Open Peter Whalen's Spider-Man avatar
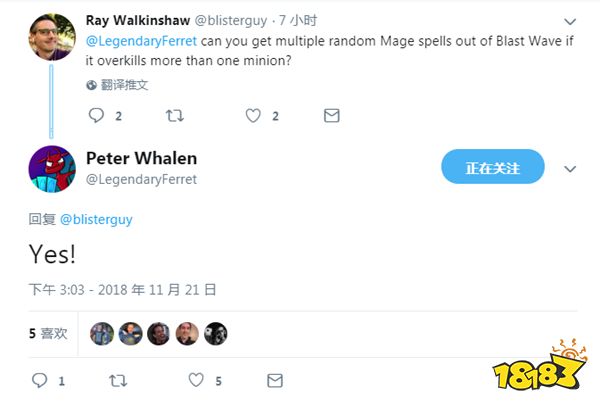600x407 pixels. pos(52,169)
